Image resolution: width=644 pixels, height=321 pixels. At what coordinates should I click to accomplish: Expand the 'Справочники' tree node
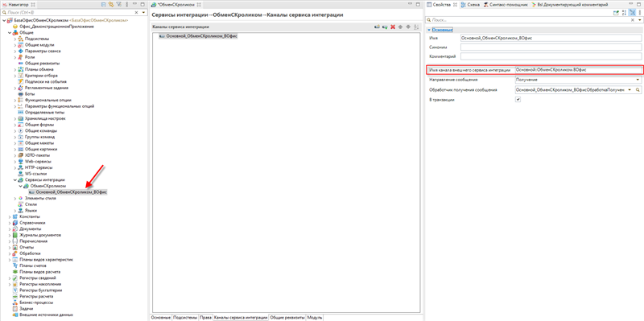tap(10, 223)
